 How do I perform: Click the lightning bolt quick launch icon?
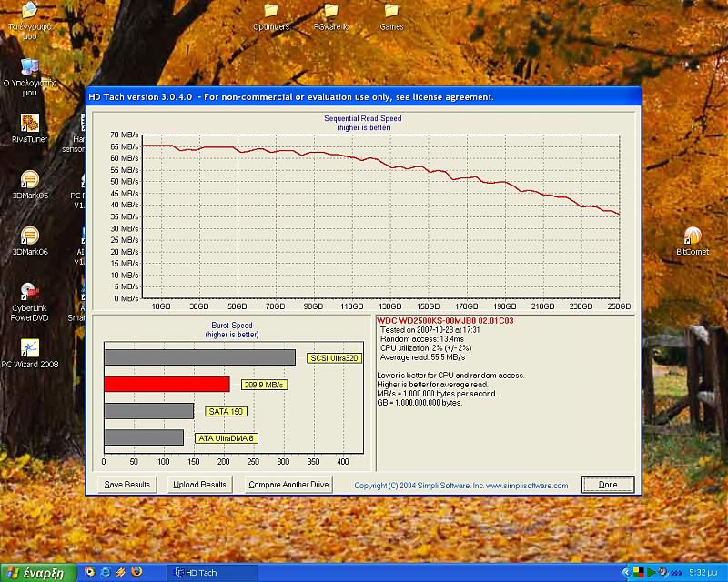[x=121, y=573]
